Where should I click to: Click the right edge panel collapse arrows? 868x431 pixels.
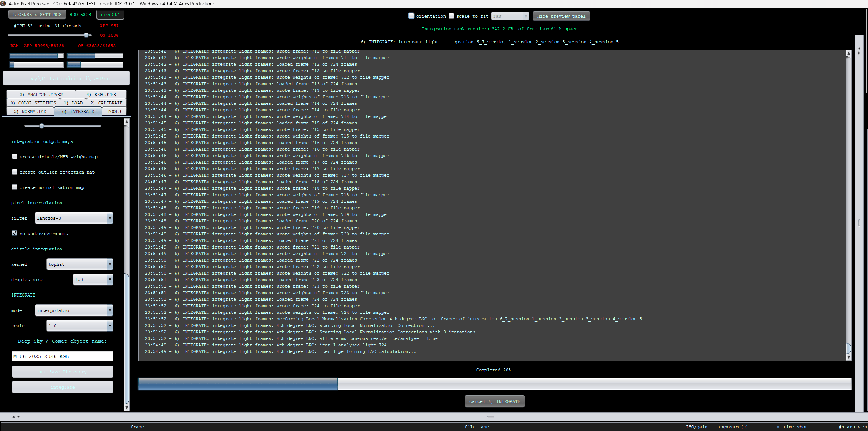tap(859, 51)
